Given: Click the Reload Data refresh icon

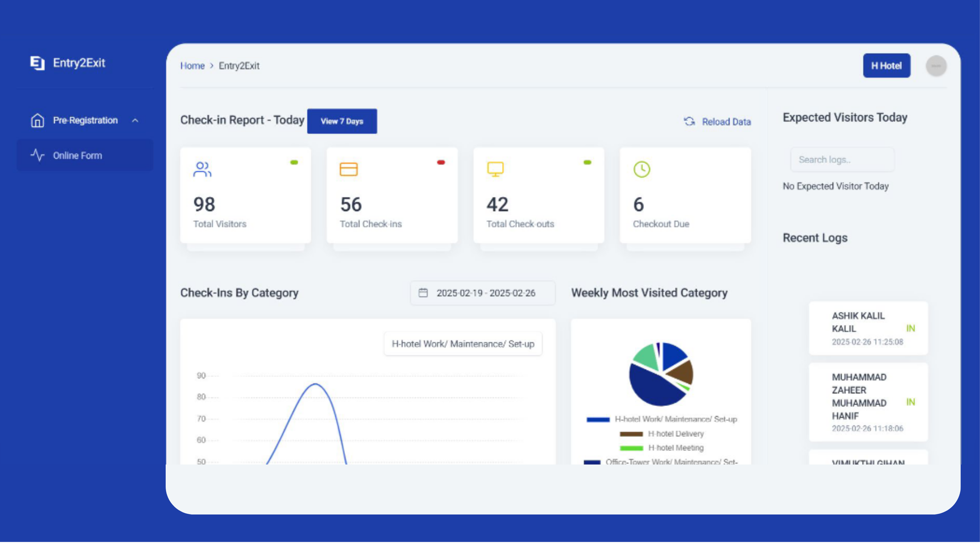Looking at the screenshot, I should click(x=689, y=121).
